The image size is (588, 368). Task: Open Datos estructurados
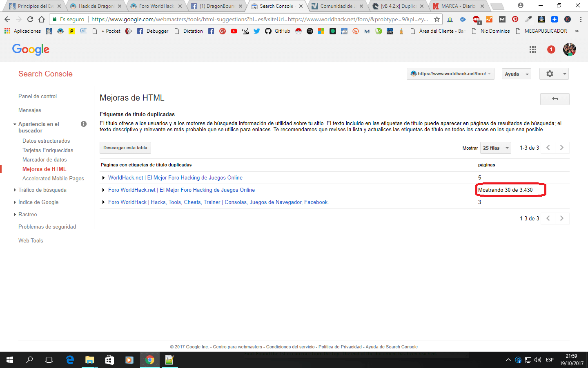pyautogui.click(x=46, y=141)
